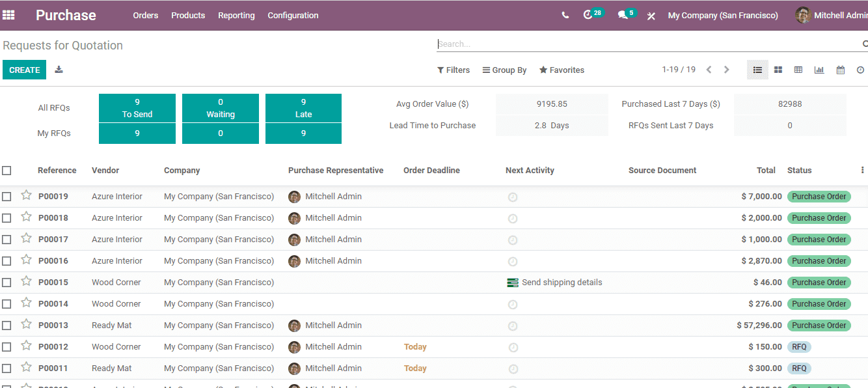Viewport: 868px width, 388px height.
Task: Click pager text 1-19 / 19
Action: [x=679, y=70]
